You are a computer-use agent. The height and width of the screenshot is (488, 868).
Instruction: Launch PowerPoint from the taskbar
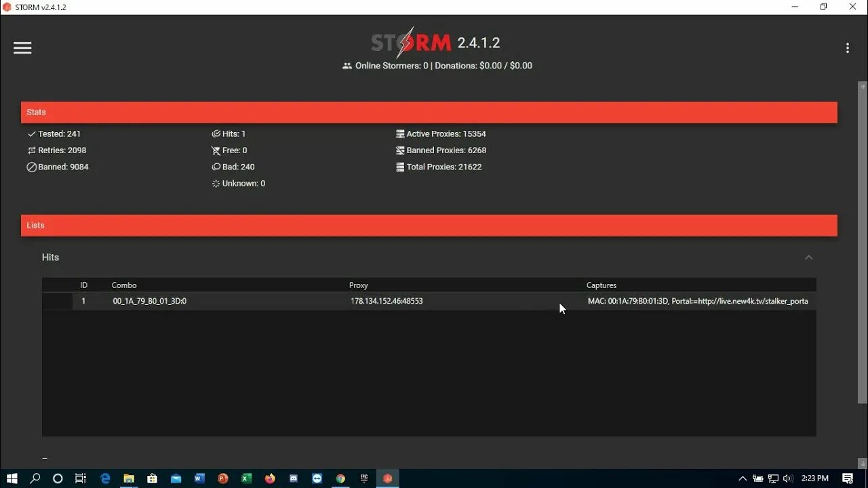pos(223,479)
